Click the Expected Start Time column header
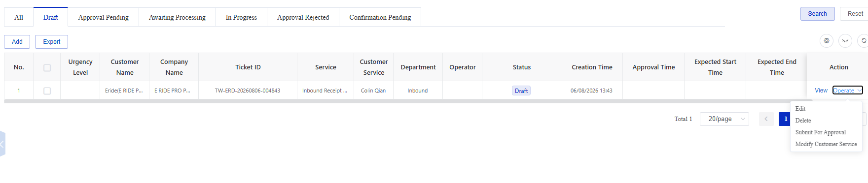This screenshot has width=868, height=183. [715, 67]
